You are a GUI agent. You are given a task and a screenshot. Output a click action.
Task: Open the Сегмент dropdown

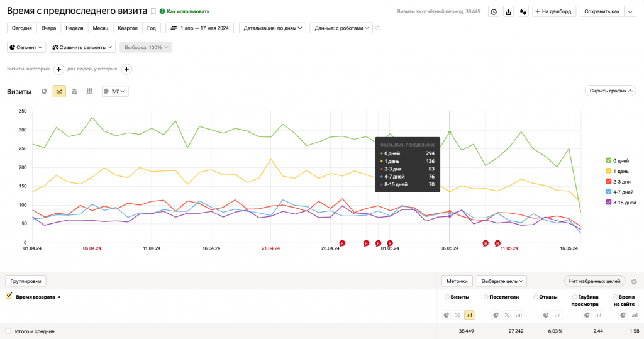(26, 47)
